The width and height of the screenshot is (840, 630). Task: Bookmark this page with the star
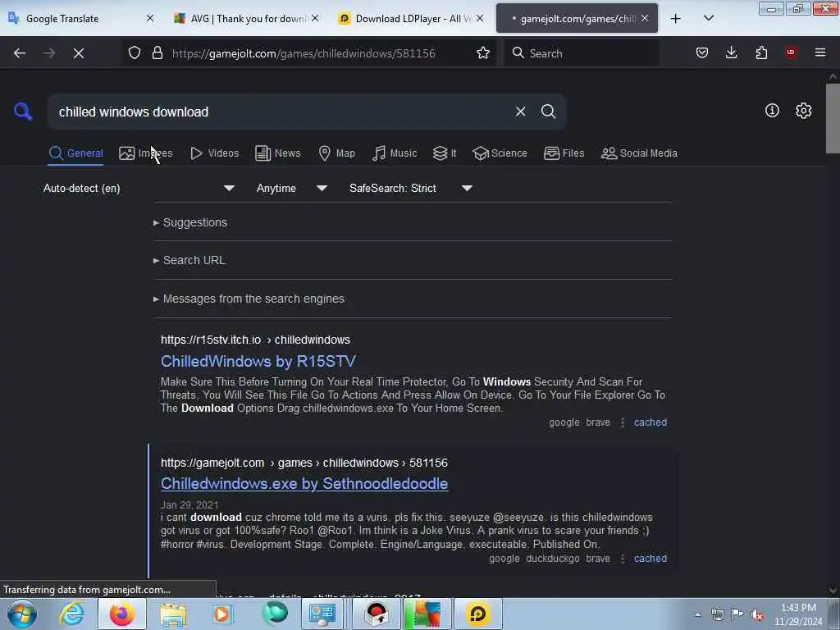(483, 52)
